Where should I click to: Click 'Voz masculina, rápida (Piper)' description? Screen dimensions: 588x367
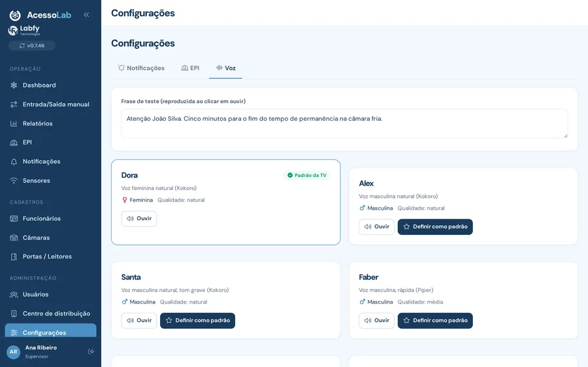pyautogui.click(x=396, y=290)
